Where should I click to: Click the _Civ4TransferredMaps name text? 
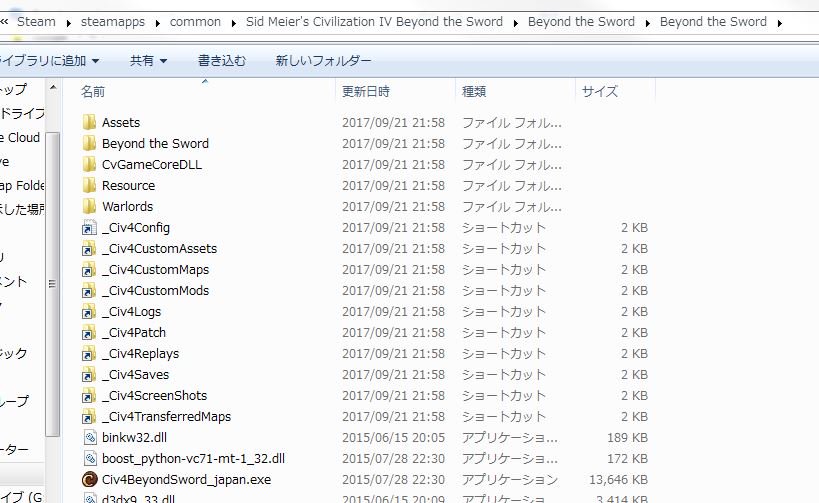coord(167,417)
